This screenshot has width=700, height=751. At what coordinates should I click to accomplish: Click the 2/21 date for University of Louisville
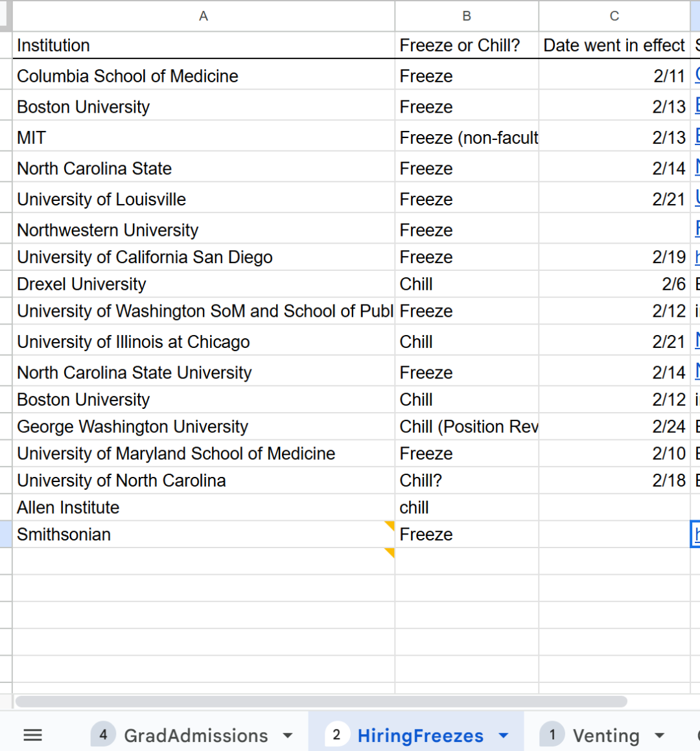tap(614, 199)
